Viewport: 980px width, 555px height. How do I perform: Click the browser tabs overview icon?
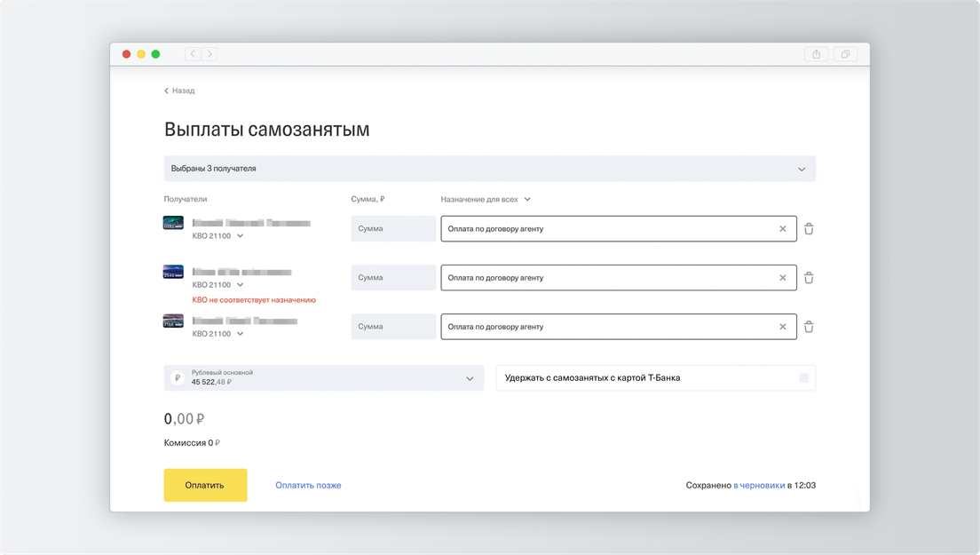click(x=845, y=54)
